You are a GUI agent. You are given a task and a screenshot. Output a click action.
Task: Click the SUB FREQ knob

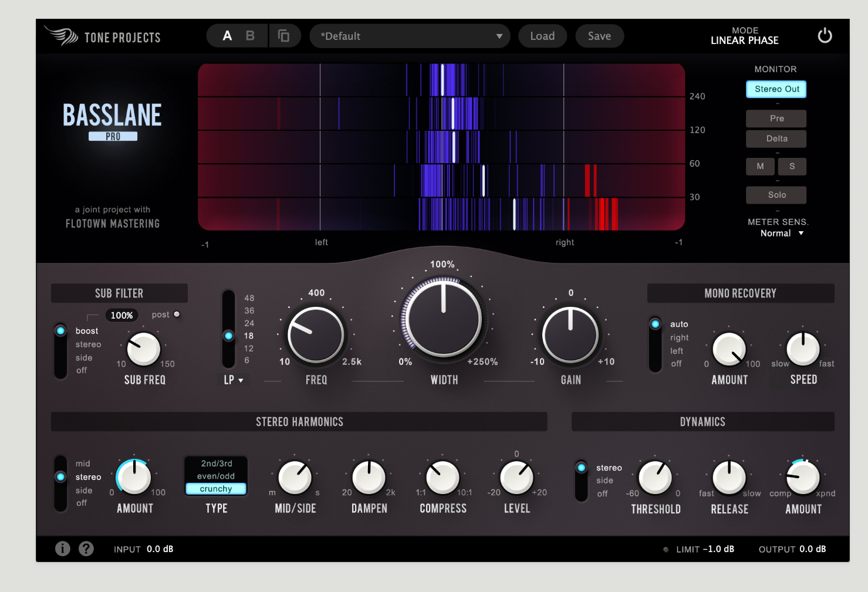click(x=144, y=349)
